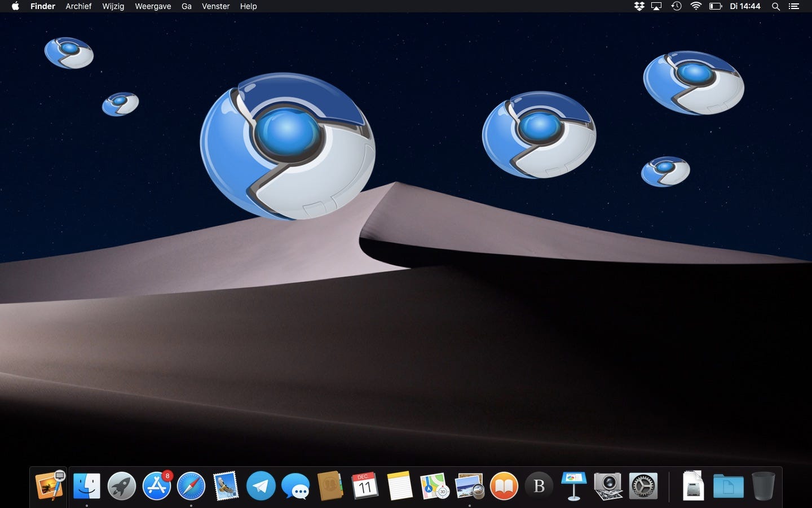Open Maps from the Dock

(434, 486)
